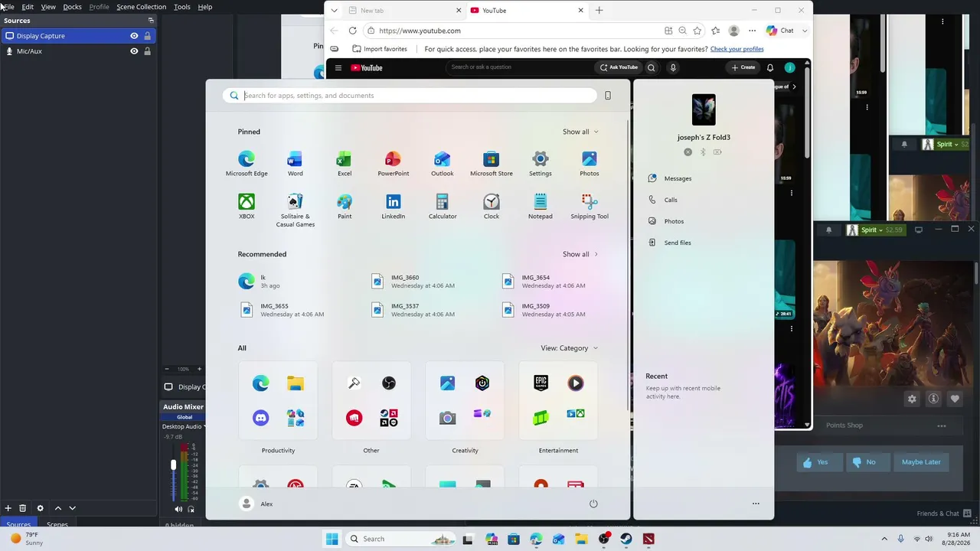Open Messages in the phone panel
Screen dimensions: 980x551
[x=678, y=178]
